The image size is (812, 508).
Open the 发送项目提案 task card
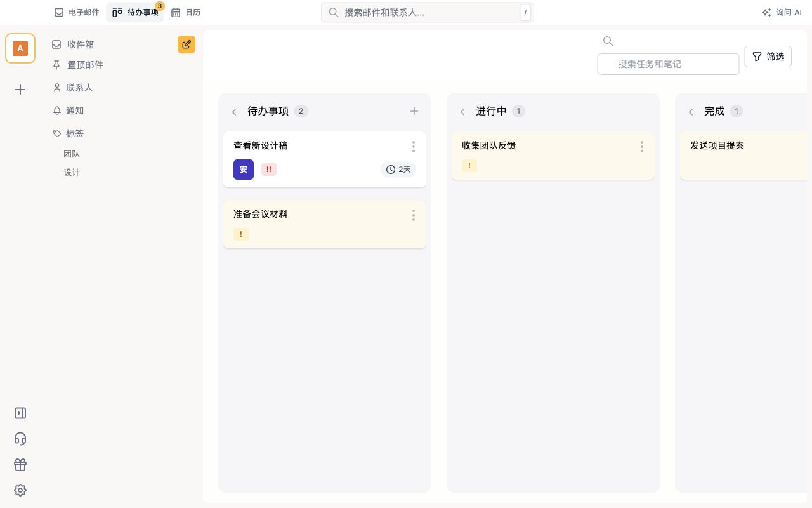[x=743, y=156]
